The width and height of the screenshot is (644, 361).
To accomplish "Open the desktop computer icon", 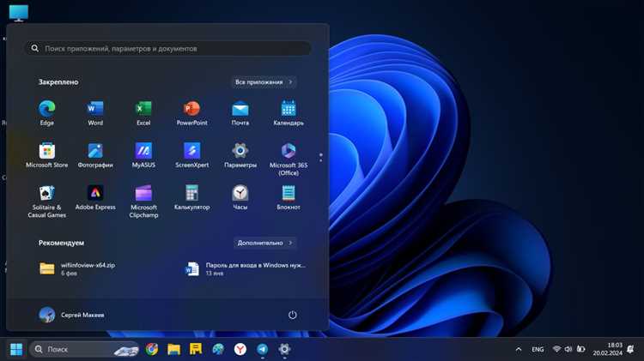I will click(19, 13).
